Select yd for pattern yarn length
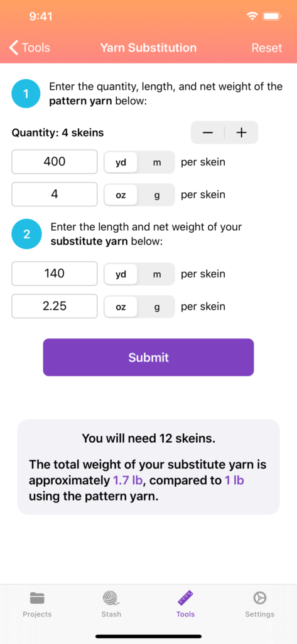 click(121, 163)
